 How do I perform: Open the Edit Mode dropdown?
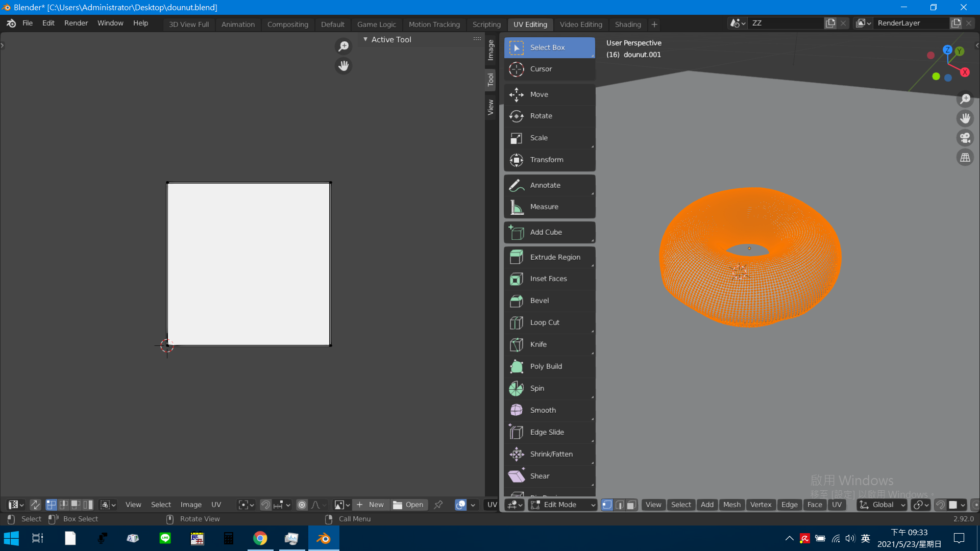pyautogui.click(x=562, y=505)
